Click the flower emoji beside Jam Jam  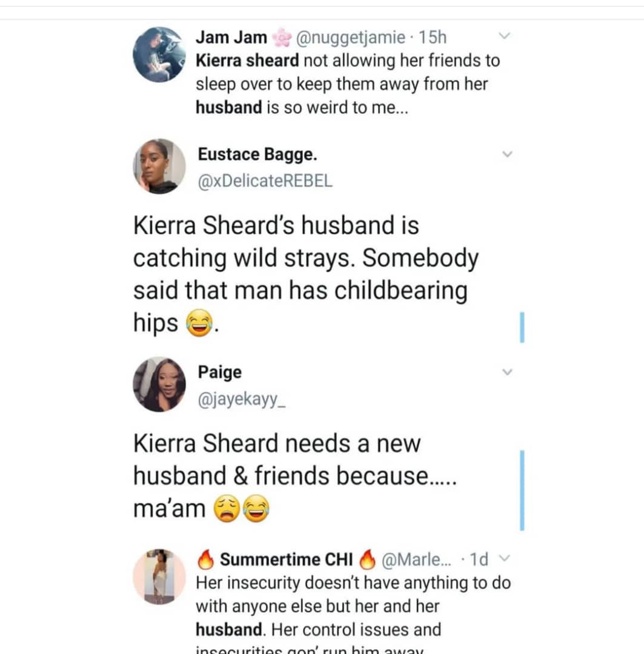[x=281, y=38]
